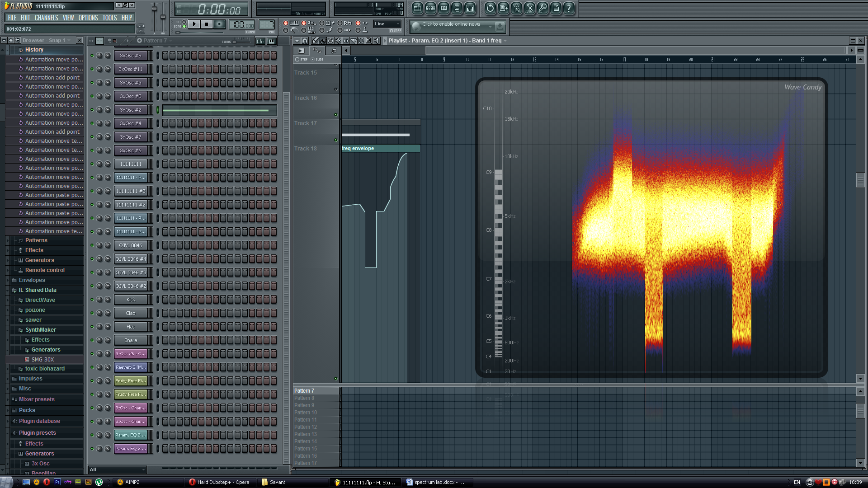Click the 3xOsc #2 channel button

point(131,110)
